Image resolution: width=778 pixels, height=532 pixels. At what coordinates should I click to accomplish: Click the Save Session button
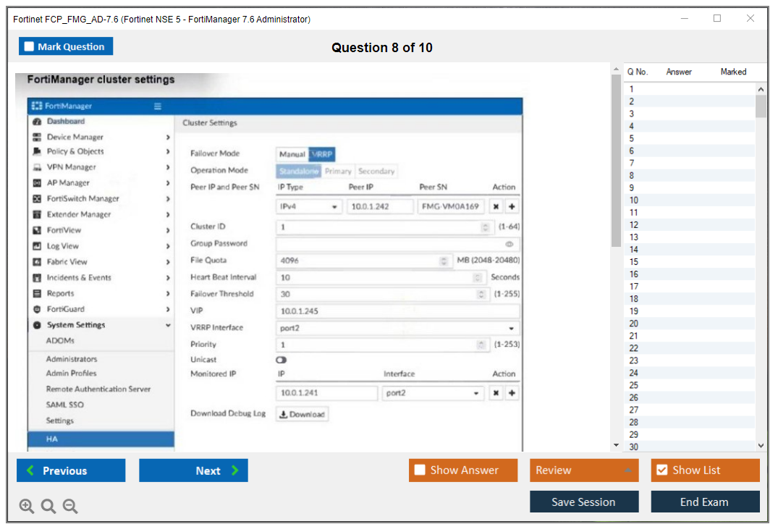pyautogui.click(x=584, y=502)
